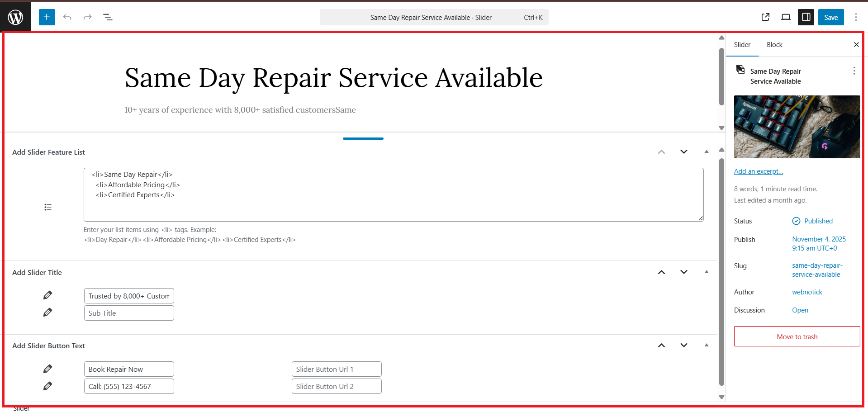The image size is (868, 412).
Task: Toggle the Settings sidebar panel button
Action: 806,17
